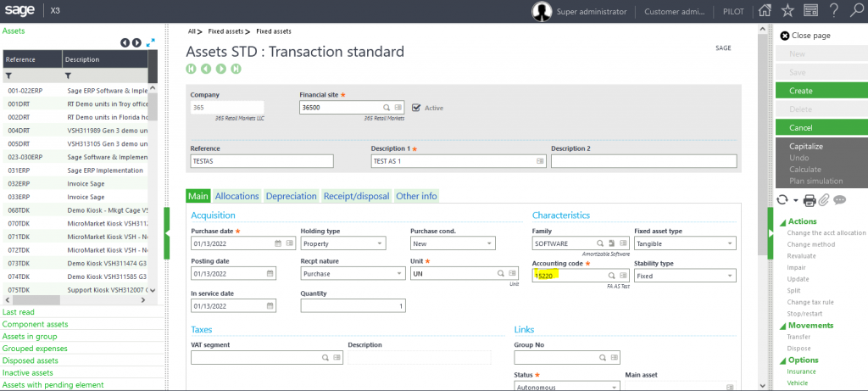Click the asset list vertical scrollbar
868x391 pixels.
153,107
